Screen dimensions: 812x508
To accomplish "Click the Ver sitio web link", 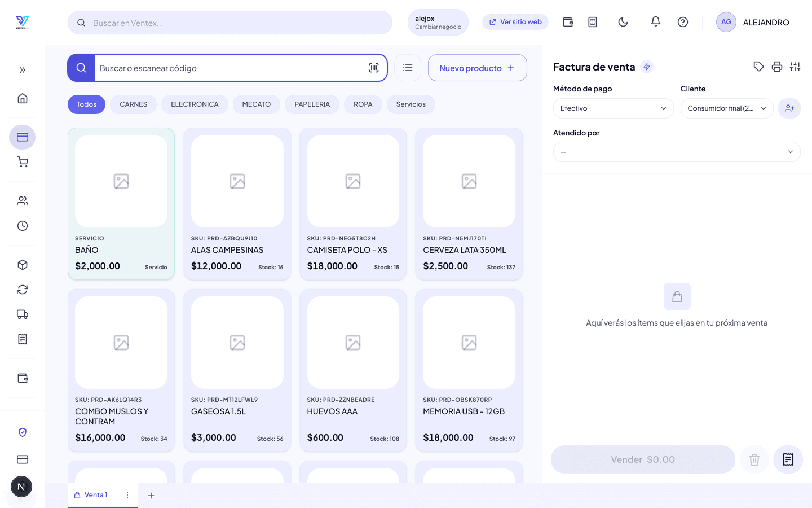I will 515,22.
